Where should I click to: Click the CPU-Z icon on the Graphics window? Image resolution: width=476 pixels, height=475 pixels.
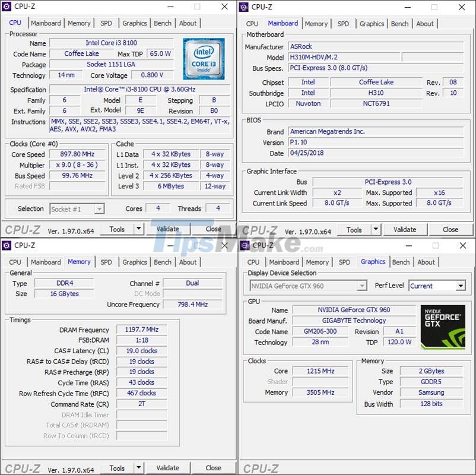tap(245, 245)
